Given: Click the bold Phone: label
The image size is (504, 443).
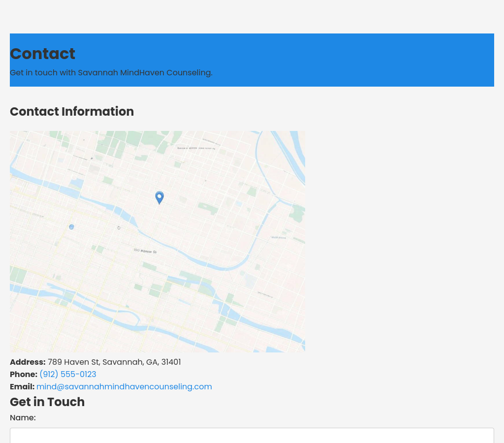Looking at the screenshot, I should (x=24, y=375).
